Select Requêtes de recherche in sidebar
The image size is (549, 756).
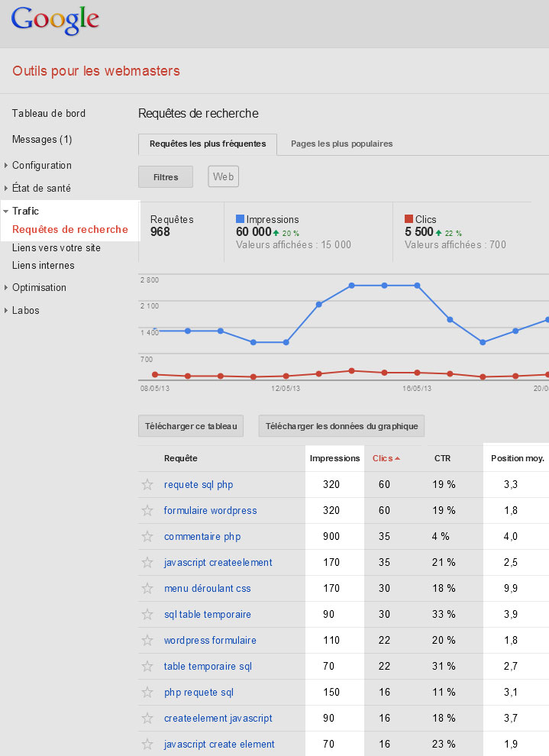tap(70, 230)
